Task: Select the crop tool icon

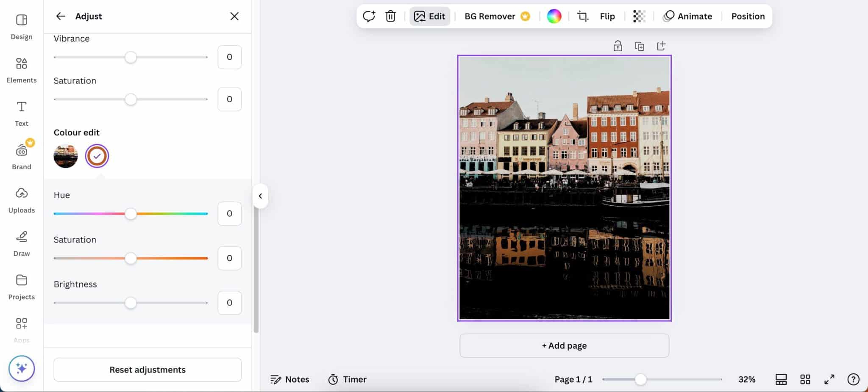Action: [583, 16]
